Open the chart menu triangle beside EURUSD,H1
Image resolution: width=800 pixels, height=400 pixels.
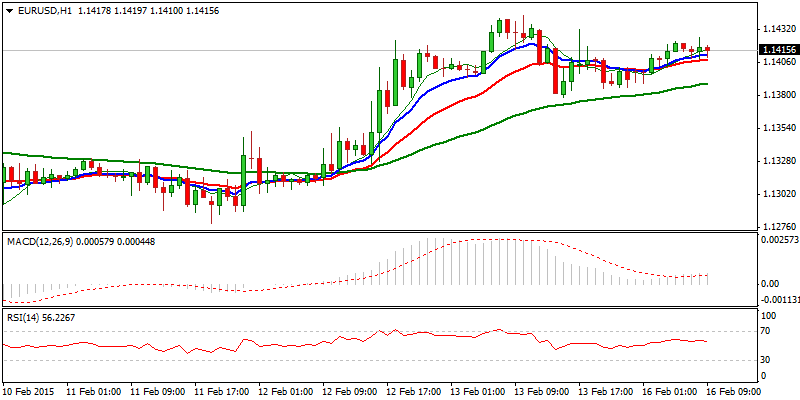9,11
